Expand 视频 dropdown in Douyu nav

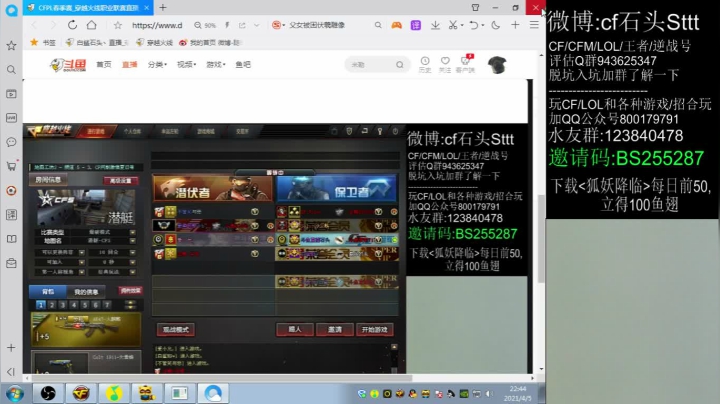186,64
